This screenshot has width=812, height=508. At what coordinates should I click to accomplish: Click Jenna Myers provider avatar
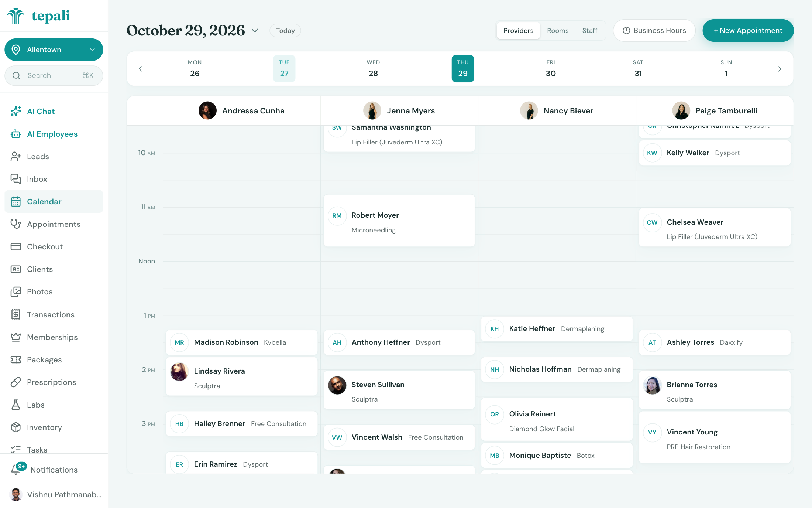(x=372, y=111)
